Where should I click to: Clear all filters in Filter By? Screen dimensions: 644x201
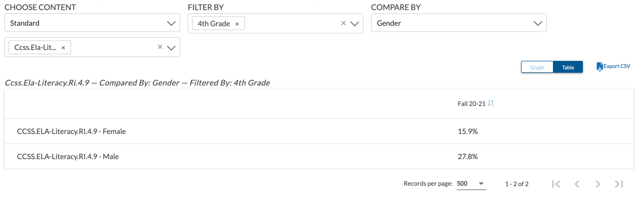(x=343, y=23)
